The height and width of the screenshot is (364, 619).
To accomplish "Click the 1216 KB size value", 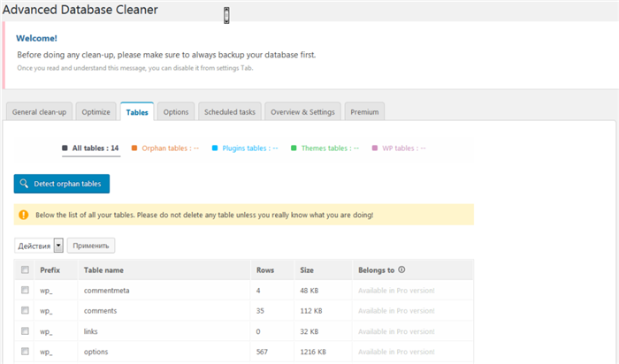I will click(313, 352).
